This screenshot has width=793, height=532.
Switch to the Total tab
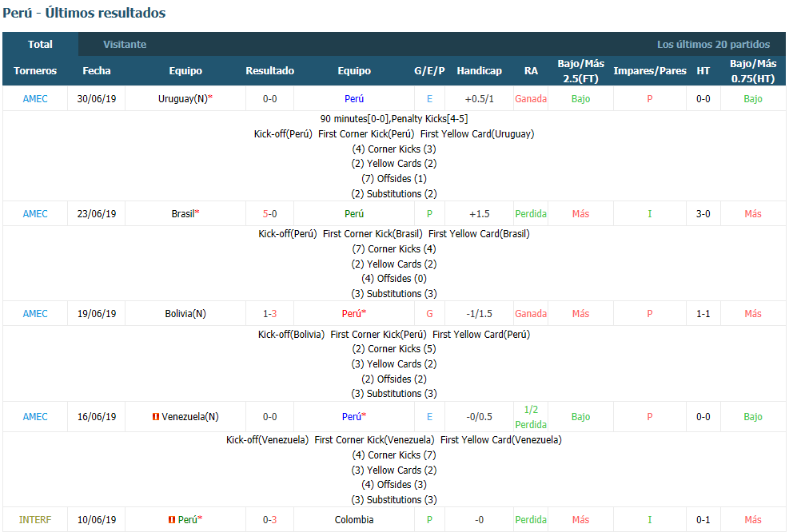40,44
